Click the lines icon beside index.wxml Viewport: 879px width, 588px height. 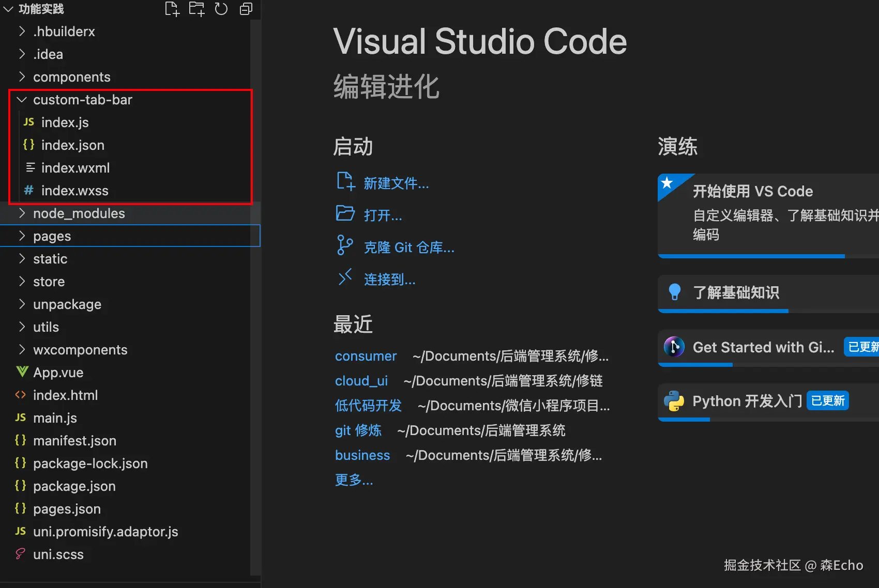point(31,167)
